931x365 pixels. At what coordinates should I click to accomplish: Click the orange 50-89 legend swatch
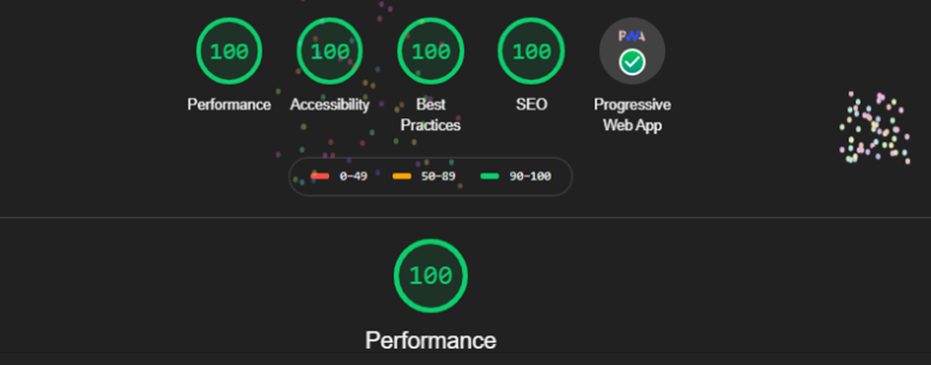[402, 176]
